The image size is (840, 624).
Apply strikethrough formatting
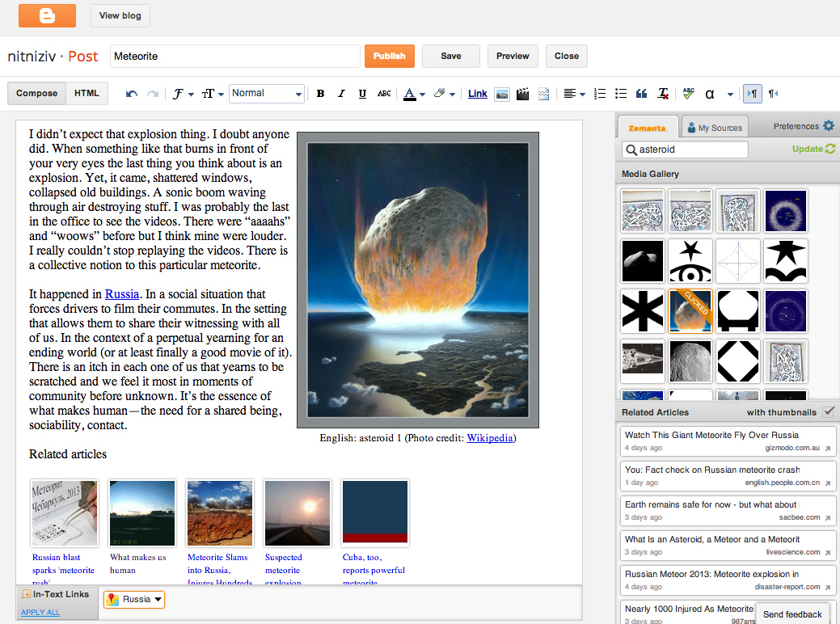(383, 94)
